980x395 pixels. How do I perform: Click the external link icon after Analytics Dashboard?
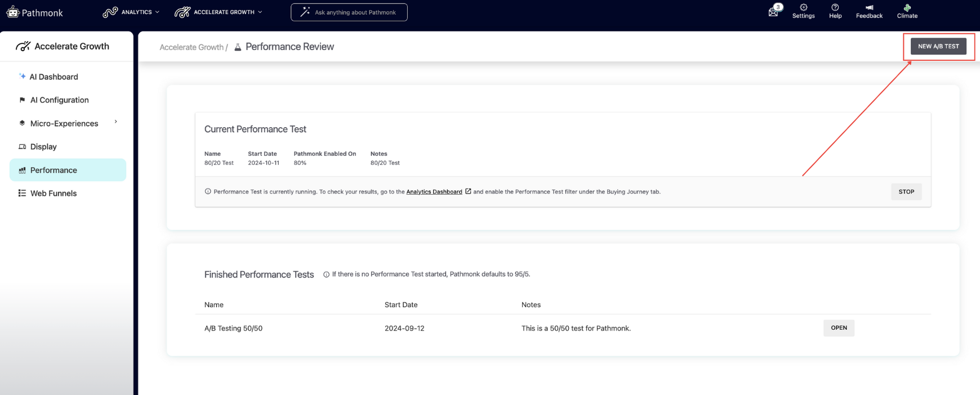(x=468, y=191)
